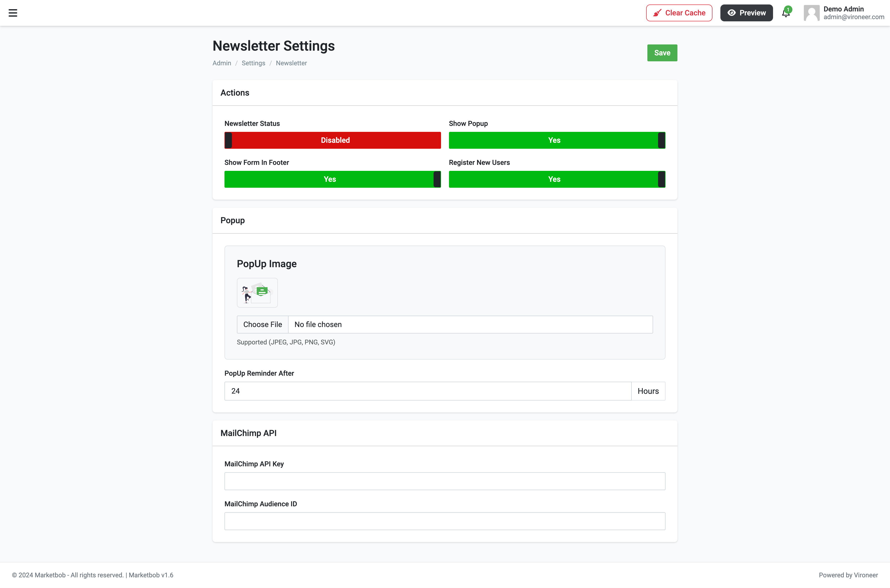Turn off Show Form In Footer
This screenshot has width=890, height=588.
tap(332, 179)
